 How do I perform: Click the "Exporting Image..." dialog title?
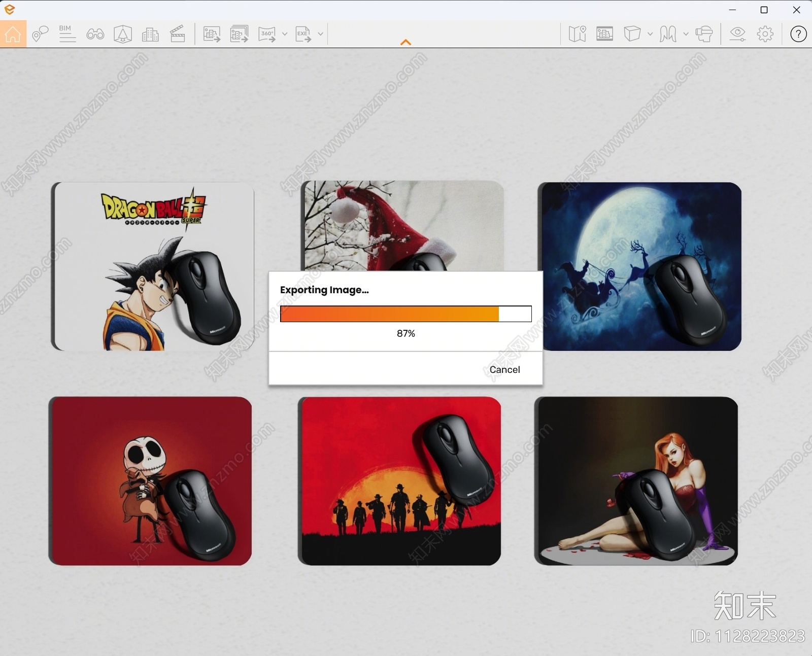coord(324,290)
